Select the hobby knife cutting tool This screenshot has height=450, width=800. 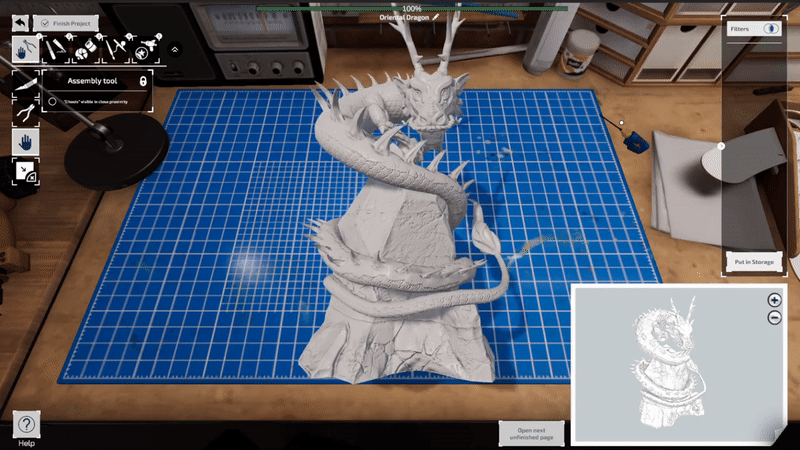pos(26,84)
